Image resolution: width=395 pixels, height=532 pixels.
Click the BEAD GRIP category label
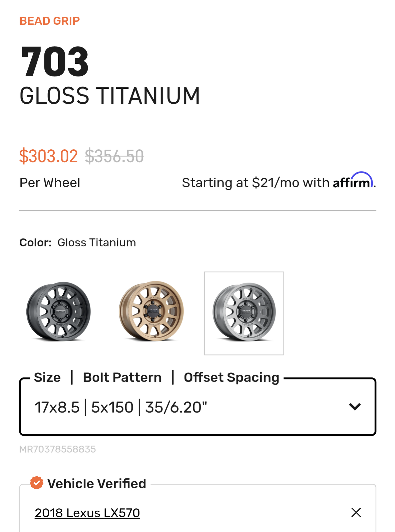click(x=50, y=21)
